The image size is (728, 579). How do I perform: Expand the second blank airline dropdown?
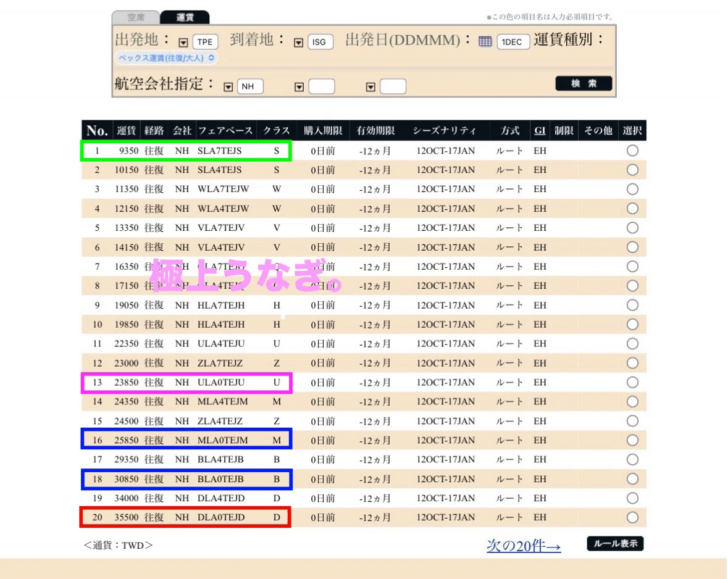pos(299,86)
